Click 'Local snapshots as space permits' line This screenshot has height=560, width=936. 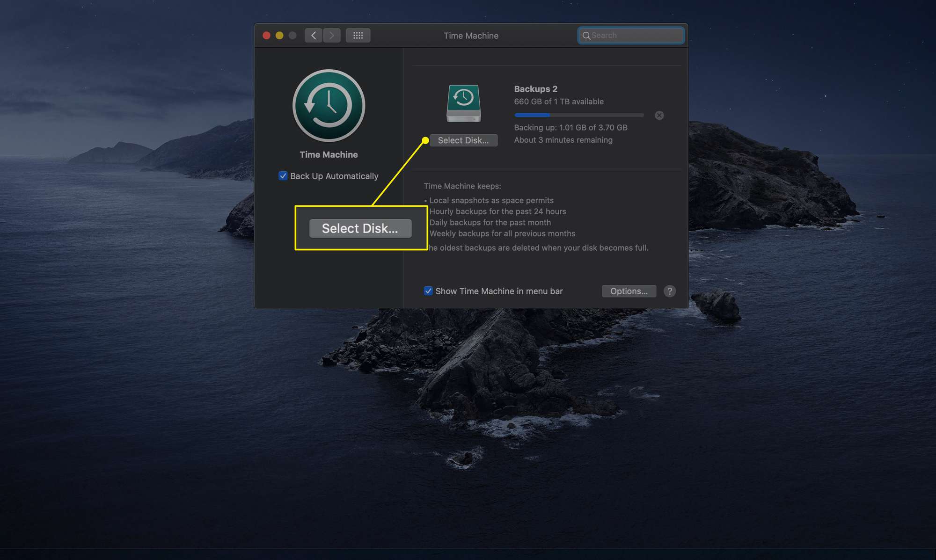[x=491, y=200]
